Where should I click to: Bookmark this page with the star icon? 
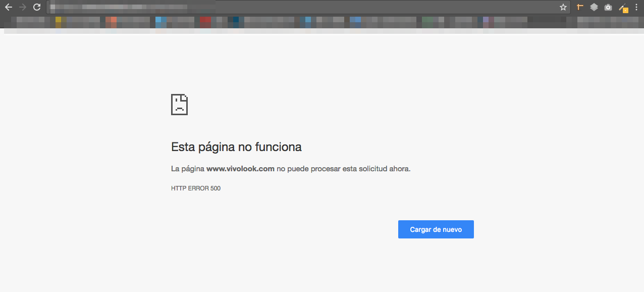pos(563,7)
